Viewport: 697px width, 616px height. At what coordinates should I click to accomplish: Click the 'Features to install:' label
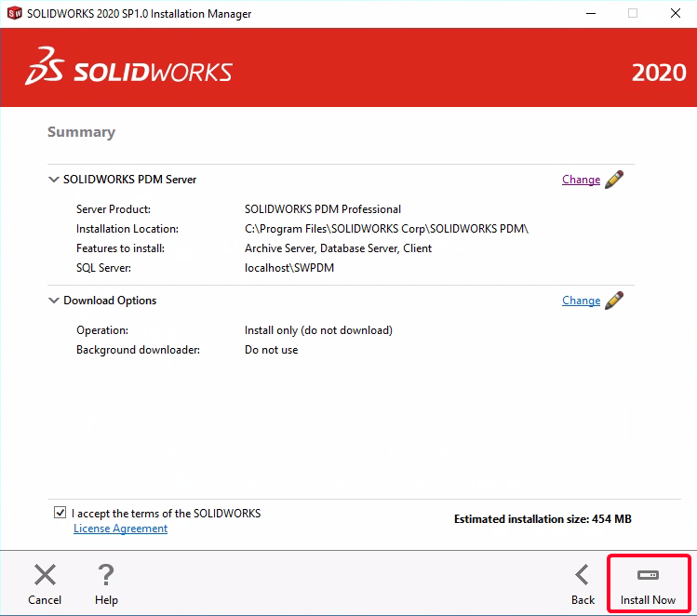pos(120,248)
